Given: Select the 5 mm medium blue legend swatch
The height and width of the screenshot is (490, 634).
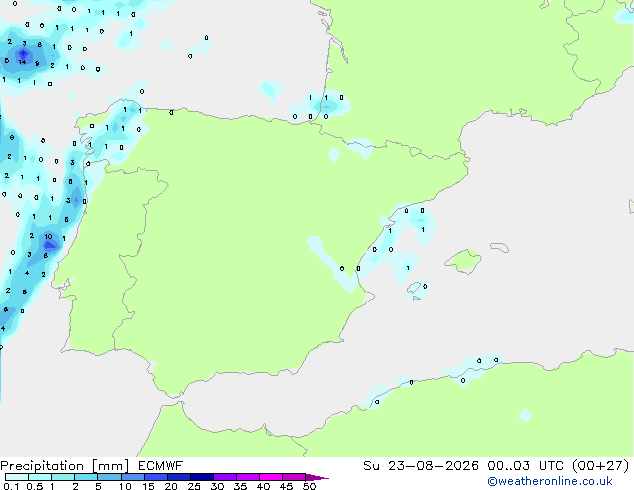Looking at the screenshot, I should (x=109, y=477).
